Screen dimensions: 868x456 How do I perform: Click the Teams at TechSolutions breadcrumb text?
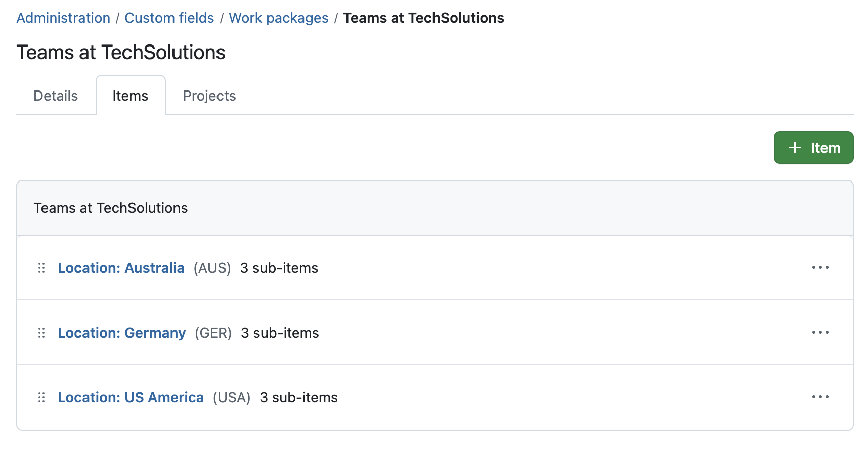pyautogui.click(x=423, y=18)
